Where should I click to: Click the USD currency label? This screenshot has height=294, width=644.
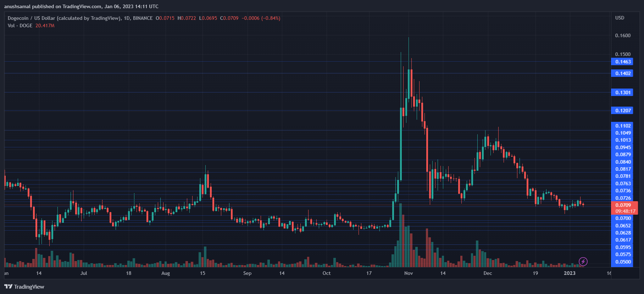tap(620, 18)
